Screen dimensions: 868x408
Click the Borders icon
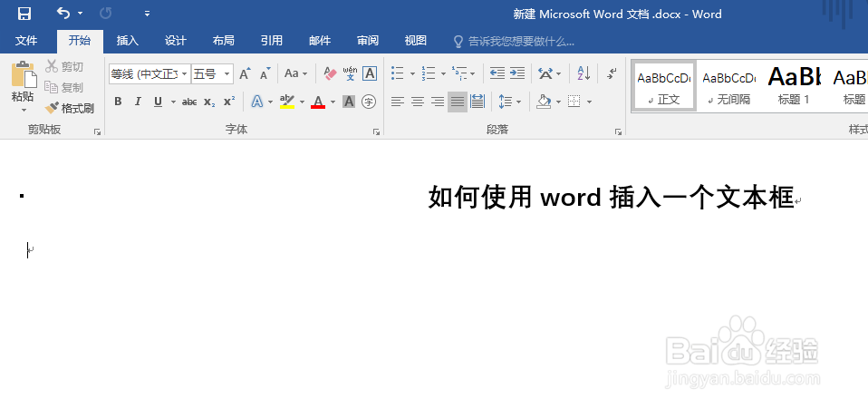[574, 102]
